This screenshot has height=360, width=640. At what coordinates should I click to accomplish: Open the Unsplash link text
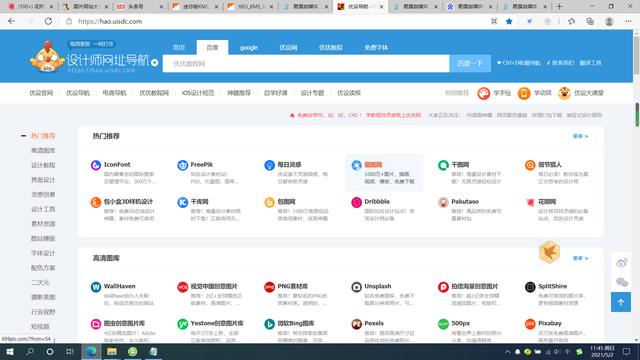378,286
